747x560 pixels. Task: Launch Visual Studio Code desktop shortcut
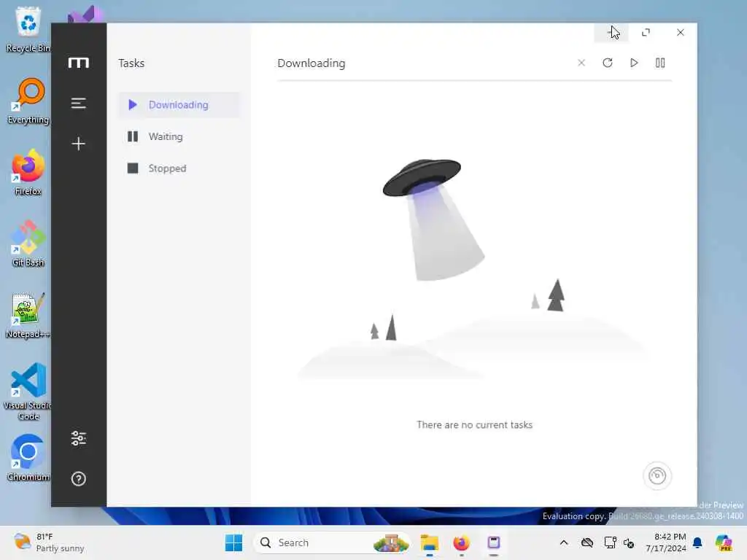click(x=28, y=392)
